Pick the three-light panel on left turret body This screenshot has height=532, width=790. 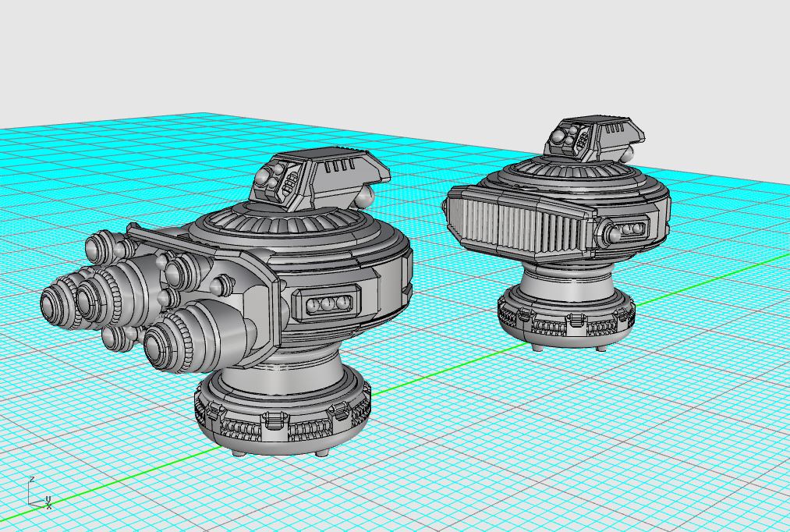(x=328, y=303)
